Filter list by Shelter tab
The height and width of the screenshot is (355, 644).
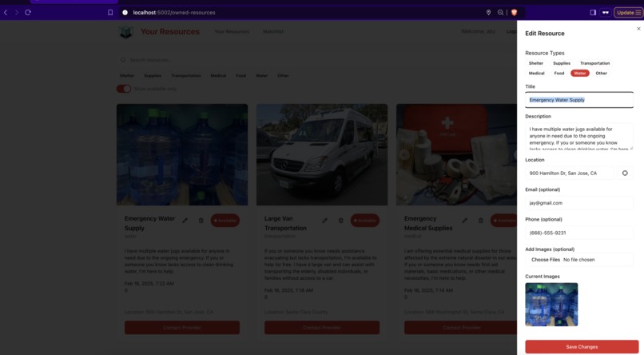(127, 76)
